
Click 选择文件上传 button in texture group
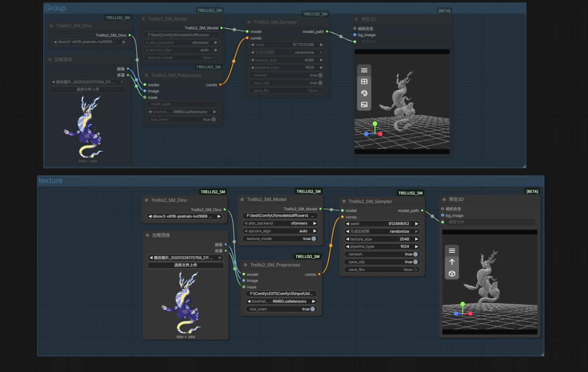pos(185,265)
